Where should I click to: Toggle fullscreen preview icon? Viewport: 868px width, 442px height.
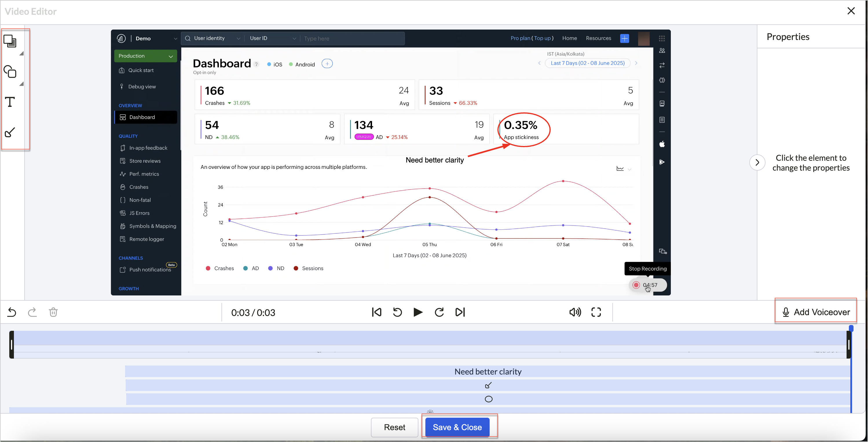pyautogui.click(x=596, y=312)
